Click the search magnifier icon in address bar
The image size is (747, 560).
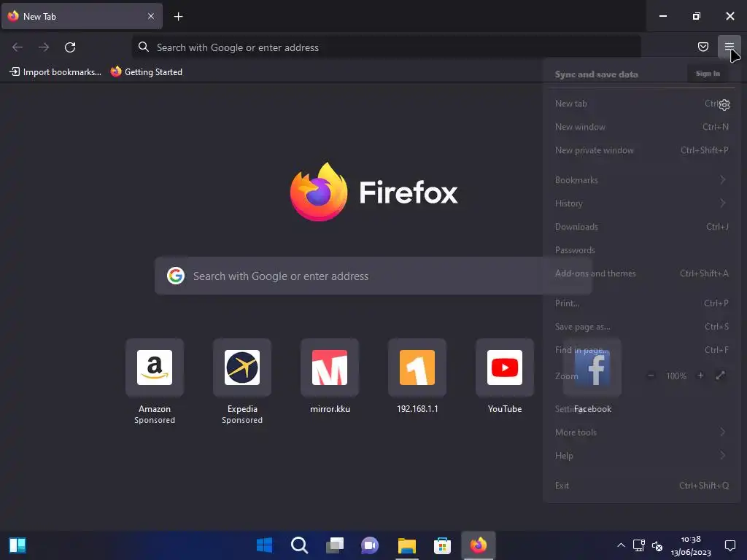[144, 47]
